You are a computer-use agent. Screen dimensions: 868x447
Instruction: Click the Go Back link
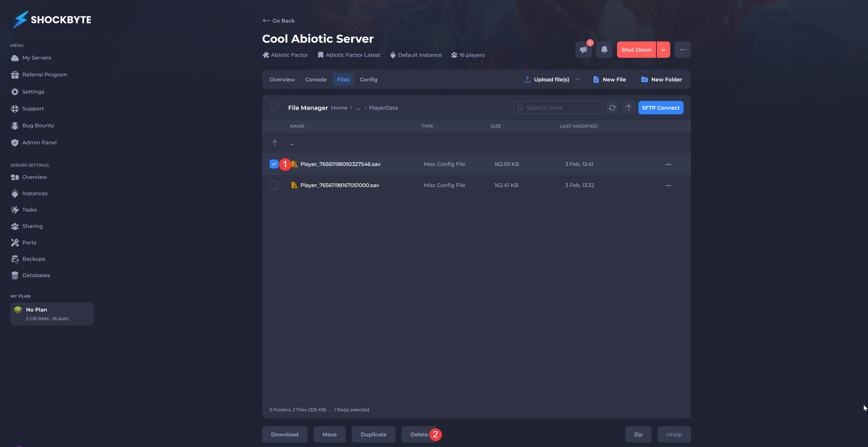coord(279,21)
